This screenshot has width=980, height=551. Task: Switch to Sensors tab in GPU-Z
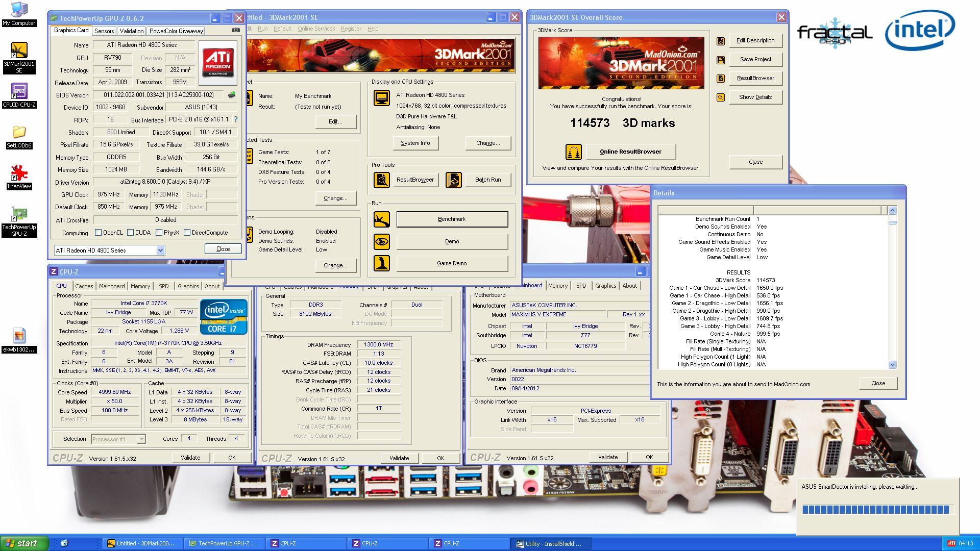click(x=104, y=31)
